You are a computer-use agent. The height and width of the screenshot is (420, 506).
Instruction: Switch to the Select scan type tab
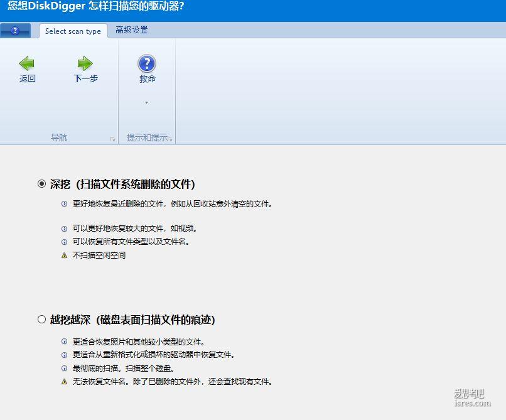pos(73,31)
